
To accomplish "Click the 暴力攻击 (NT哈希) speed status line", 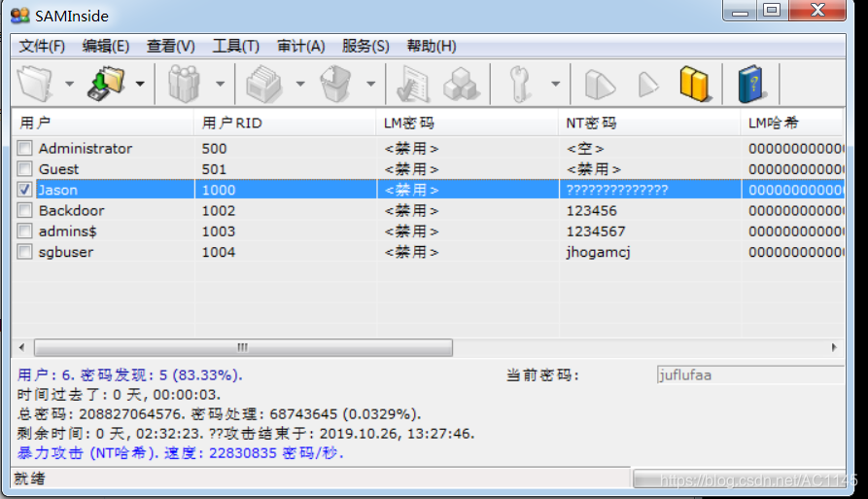I will [x=181, y=452].
